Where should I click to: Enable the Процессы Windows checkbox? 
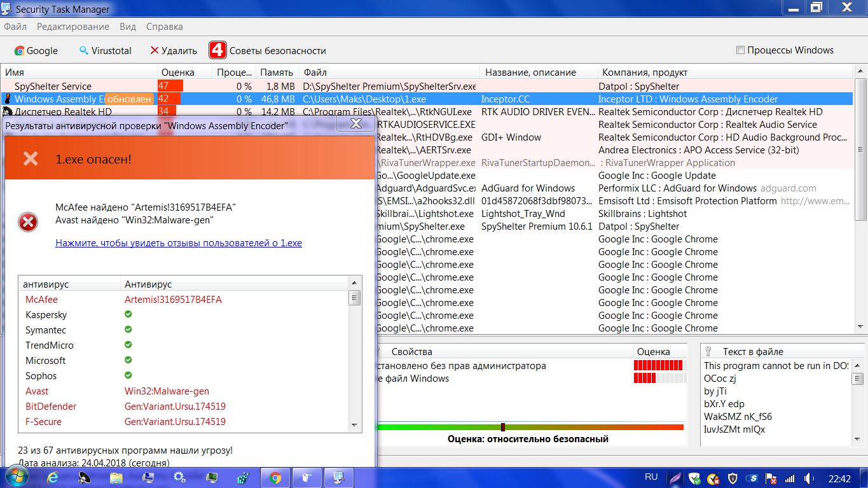point(740,50)
